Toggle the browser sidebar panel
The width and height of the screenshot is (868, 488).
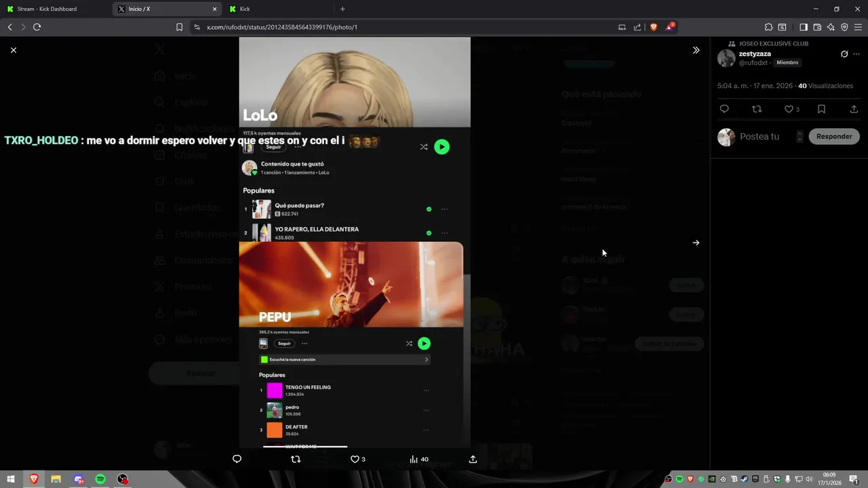pyautogui.click(x=804, y=27)
